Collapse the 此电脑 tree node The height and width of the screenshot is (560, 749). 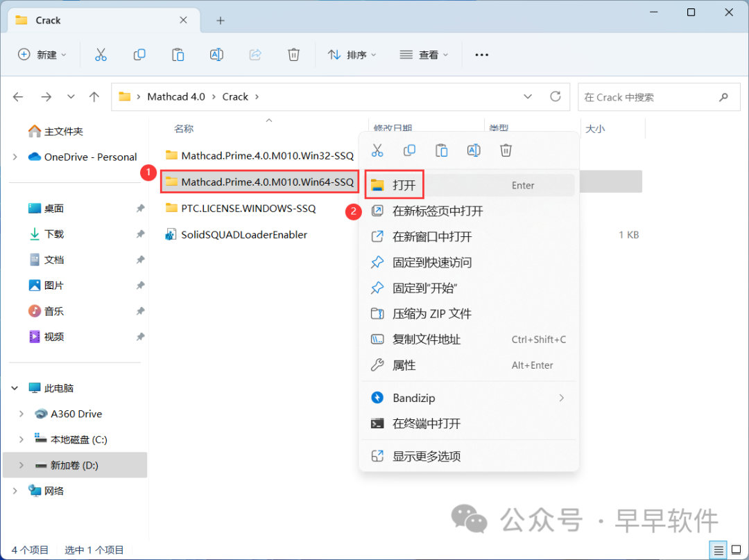point(15,388)
